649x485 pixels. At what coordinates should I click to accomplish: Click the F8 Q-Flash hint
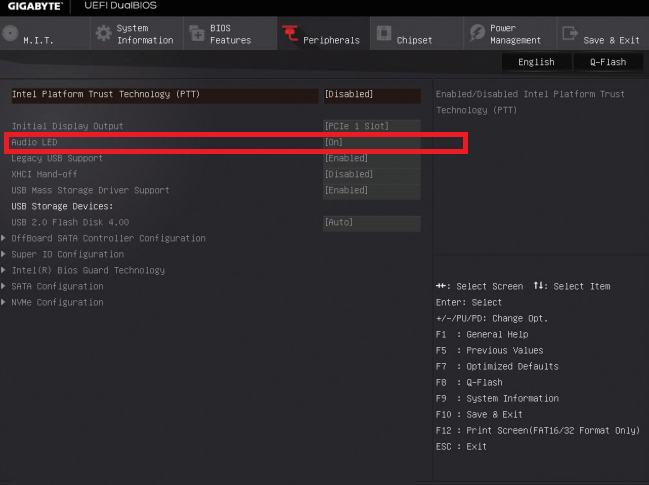tap(469, 383)
